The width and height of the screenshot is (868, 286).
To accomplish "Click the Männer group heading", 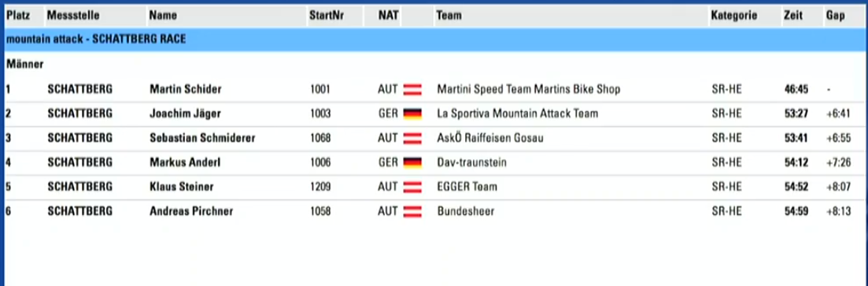I will pyautogui.click(x=25, y=65).
